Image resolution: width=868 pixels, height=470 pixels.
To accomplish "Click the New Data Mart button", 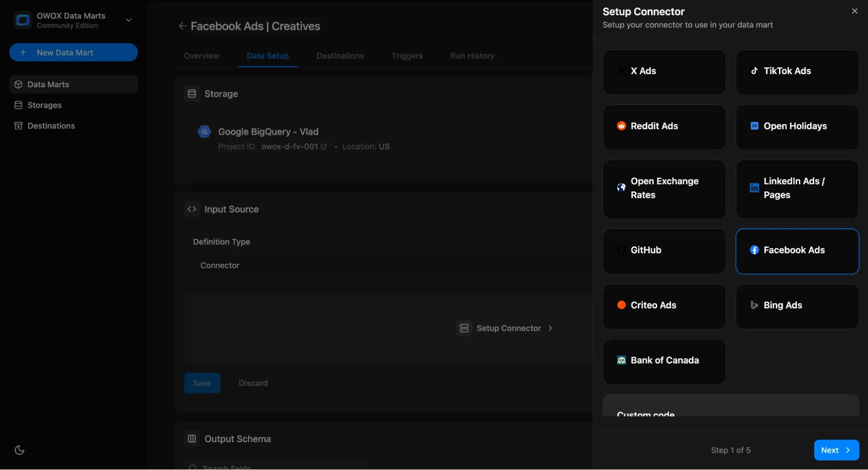I will pyautogui.click(x=73, y=53).
